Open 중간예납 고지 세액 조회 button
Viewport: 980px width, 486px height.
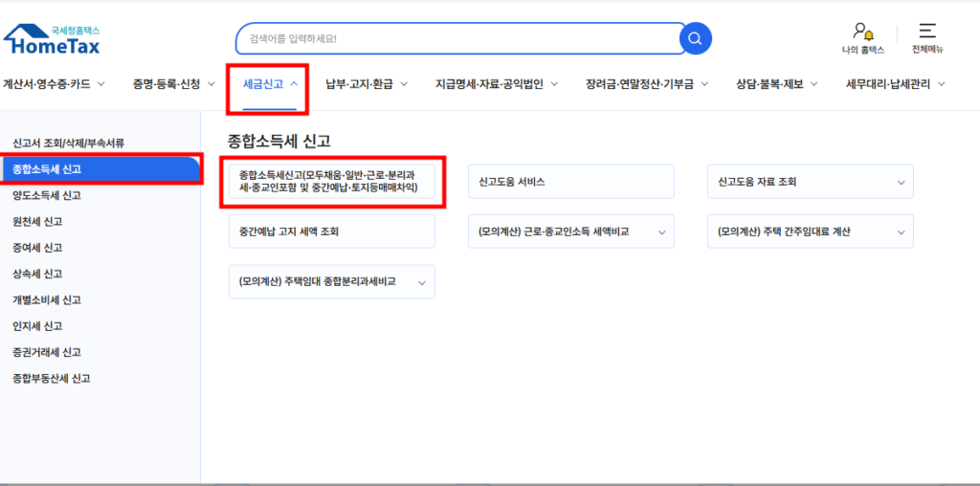332,232
